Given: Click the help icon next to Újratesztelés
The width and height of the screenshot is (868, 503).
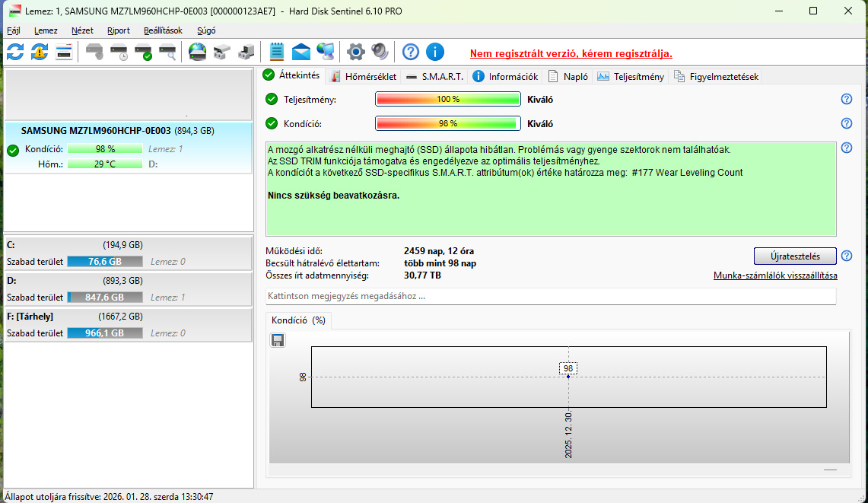Looking at the screenshot, I should [847, 256].
